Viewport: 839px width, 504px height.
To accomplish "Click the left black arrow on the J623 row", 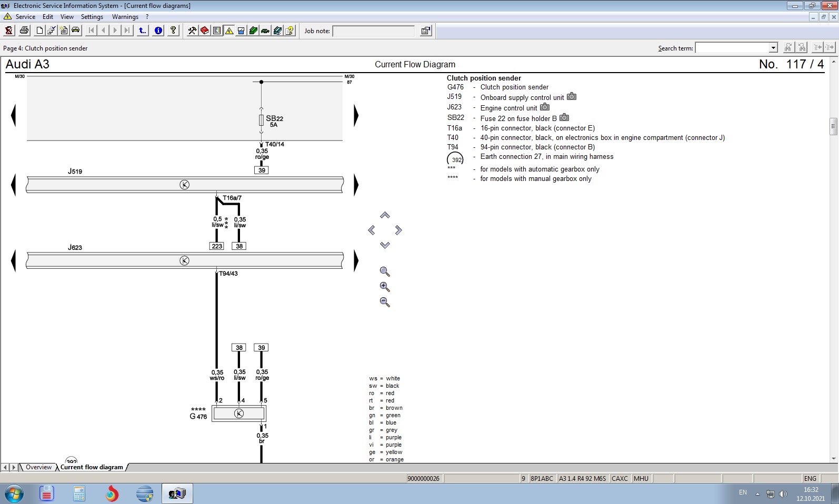I will click(x=14, y=261).
